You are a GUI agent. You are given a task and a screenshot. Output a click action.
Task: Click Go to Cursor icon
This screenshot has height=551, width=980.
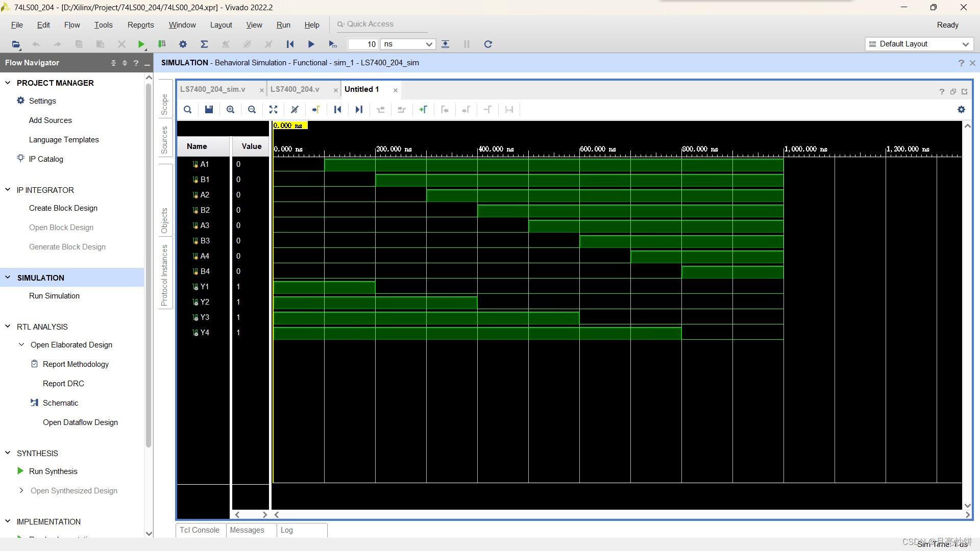pyautogui.click(x=316, y=109)
